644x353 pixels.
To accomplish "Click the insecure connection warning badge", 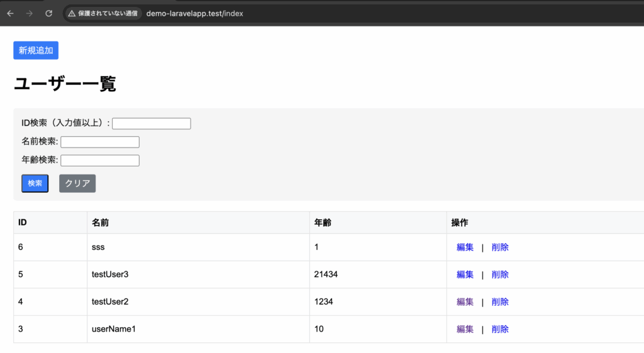I will tap(103, 13).
